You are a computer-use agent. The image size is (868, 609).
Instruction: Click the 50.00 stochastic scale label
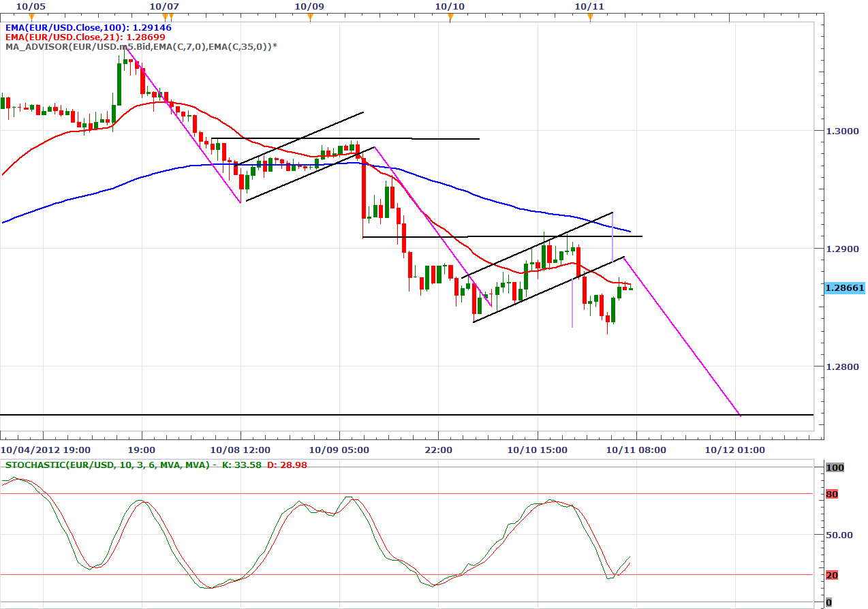click(839, 535)
